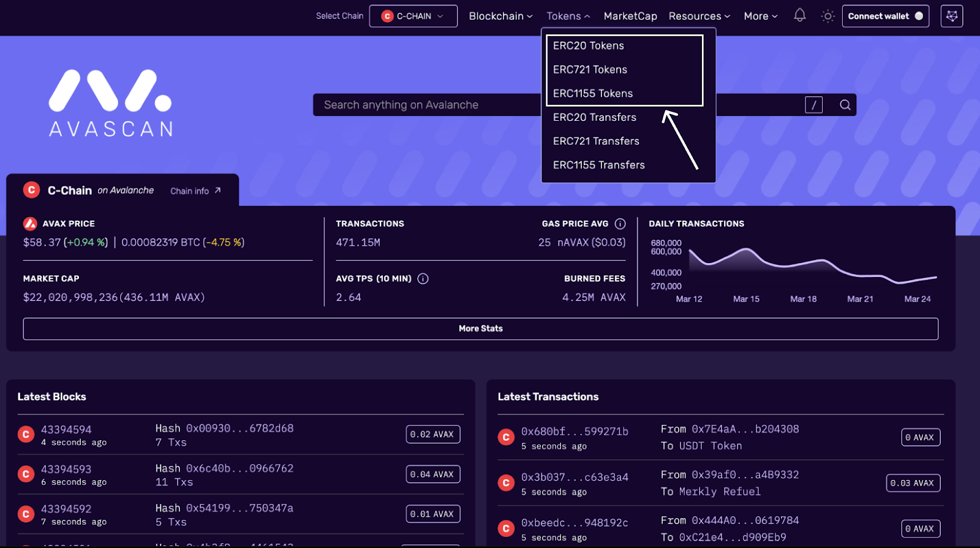Open block hash 0x6c40b...0966762

point(239,468)
